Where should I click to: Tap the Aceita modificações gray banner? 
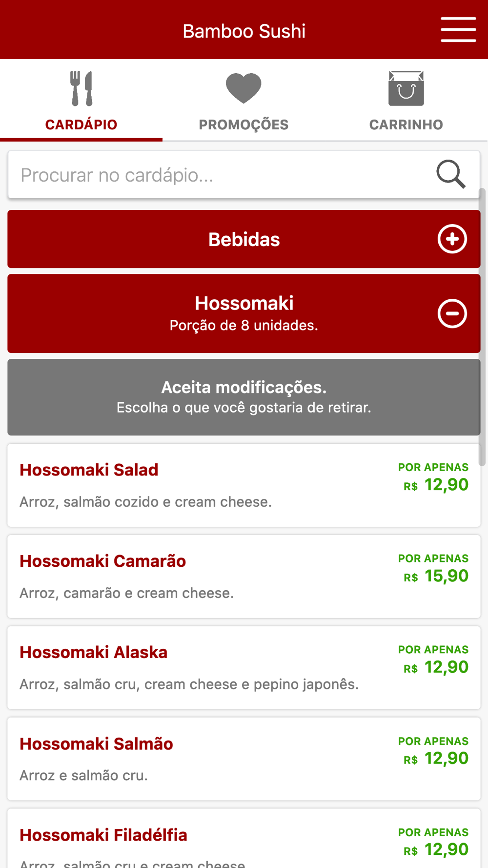(244, 397)
